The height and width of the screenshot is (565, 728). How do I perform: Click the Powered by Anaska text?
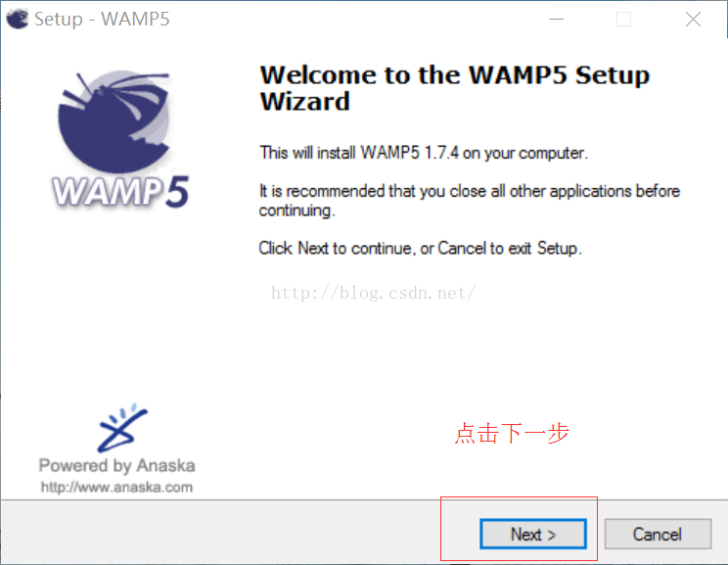[x=116, y=465]
